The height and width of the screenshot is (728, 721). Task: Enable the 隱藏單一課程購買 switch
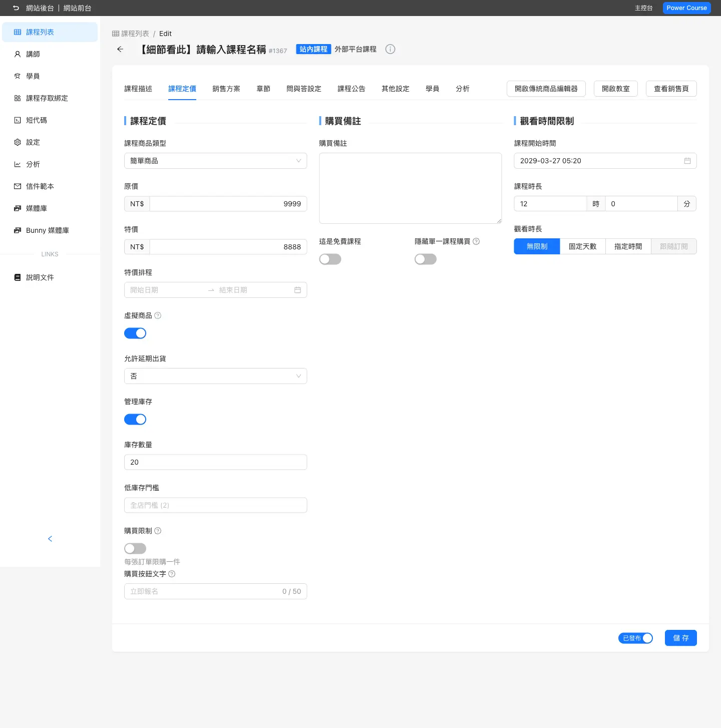tap(426, 259)
